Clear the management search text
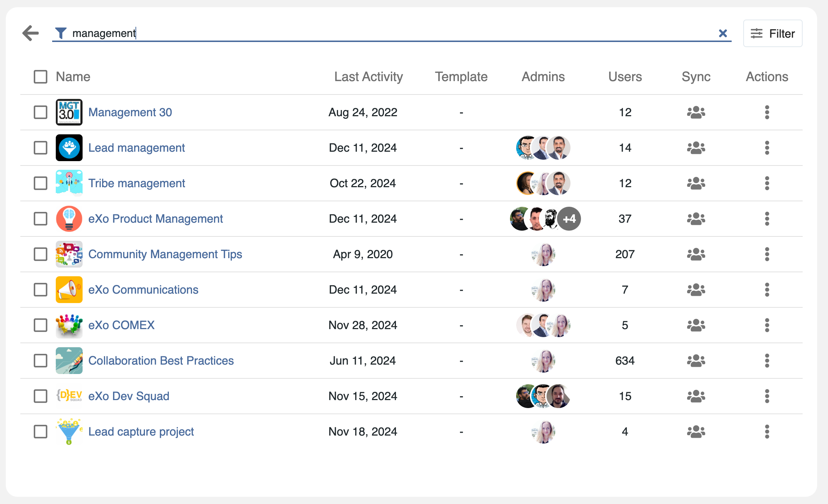The image size is (828, 504). tap(723, 33)
